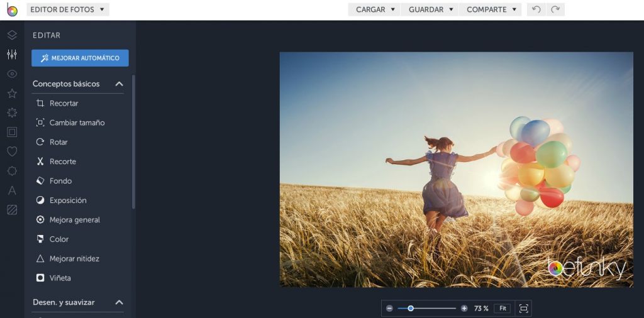Collapse the Desen. y suavizar section

tap(119, 302)
